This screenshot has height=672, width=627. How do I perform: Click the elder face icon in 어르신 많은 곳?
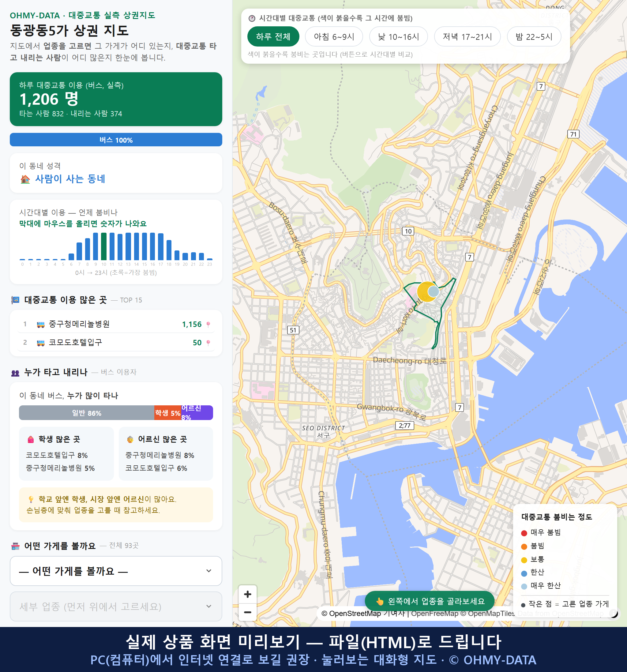[130, 439]
